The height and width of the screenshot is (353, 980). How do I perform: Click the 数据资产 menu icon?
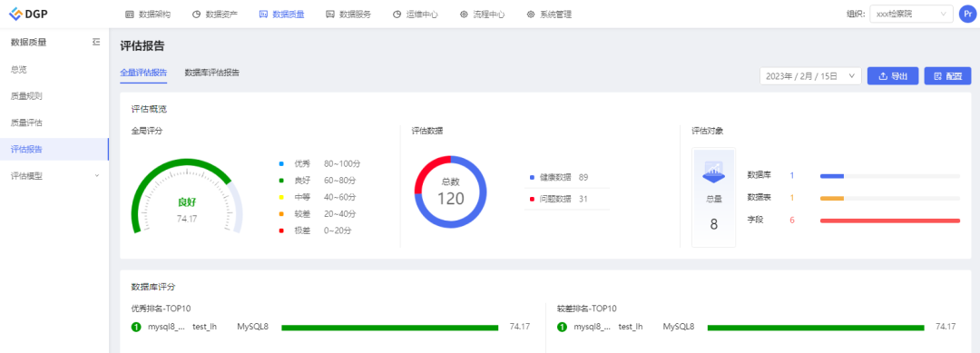pos(196,15)
